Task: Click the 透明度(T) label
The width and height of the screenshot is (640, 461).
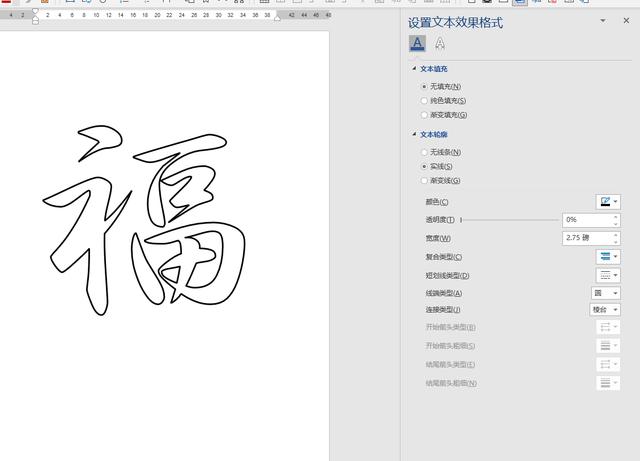Action: point(440,220)
